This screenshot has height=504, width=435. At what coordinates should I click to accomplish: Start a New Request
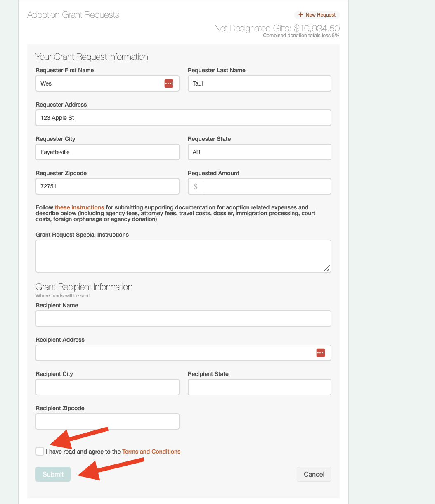coord(317,14)
